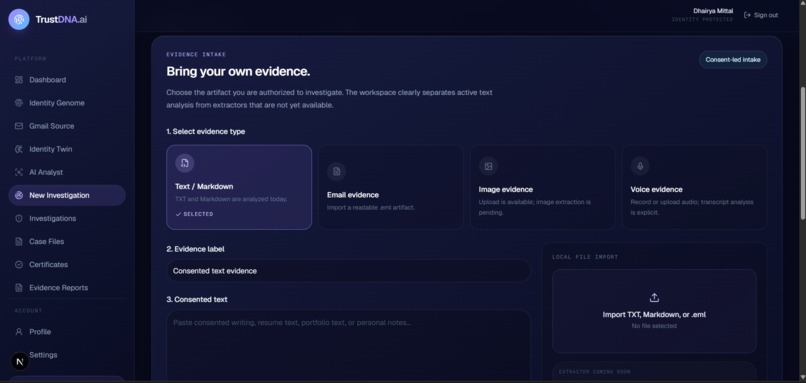Click the New Investigation icon
This screenshot has width=806, height=383.
[19, 195]
